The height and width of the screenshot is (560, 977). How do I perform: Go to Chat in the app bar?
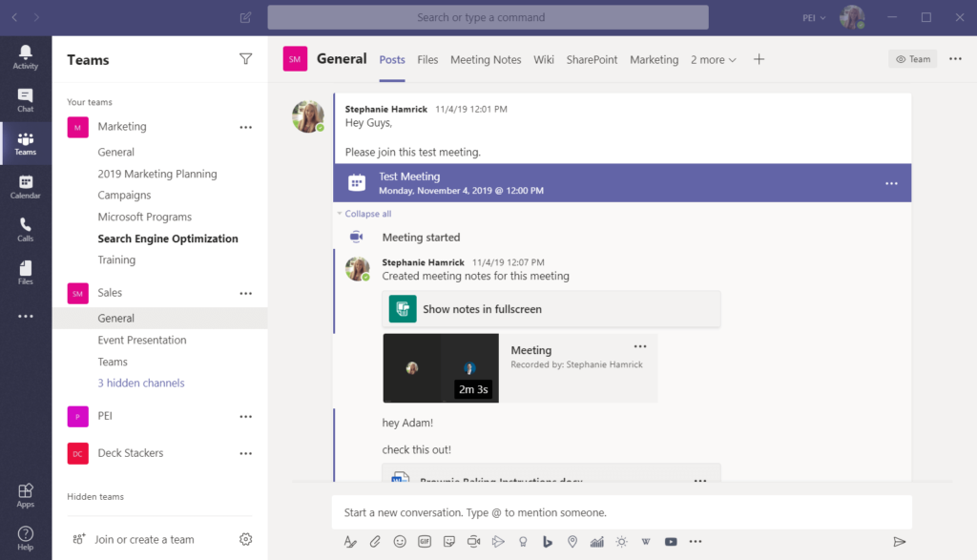click(x=26, y=100)
